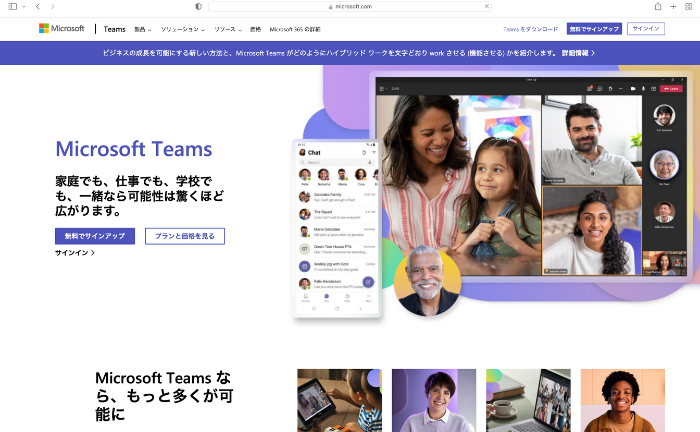Show the tab overview grid icon
The height and width of the screenshot is (432, 700).
(688, 6)
